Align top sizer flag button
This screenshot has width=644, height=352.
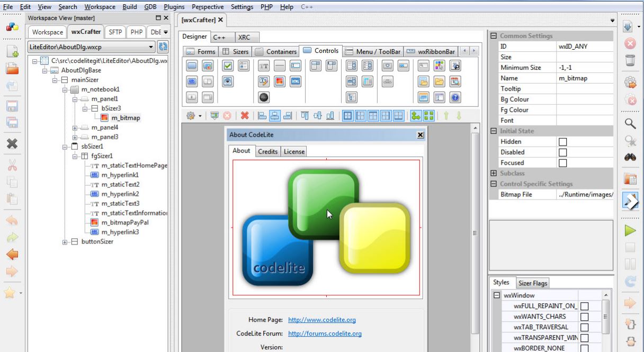[x=305, y=115]
